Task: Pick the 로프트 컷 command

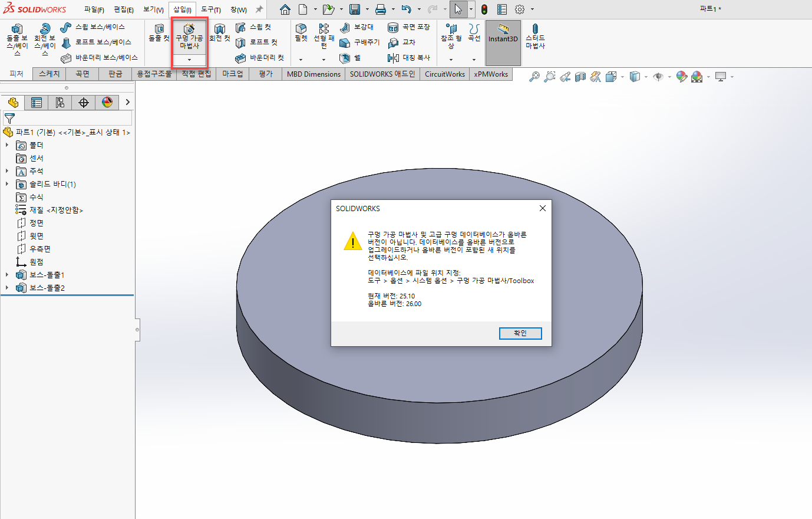Action: pyautogui.click(x=256, y=42)
